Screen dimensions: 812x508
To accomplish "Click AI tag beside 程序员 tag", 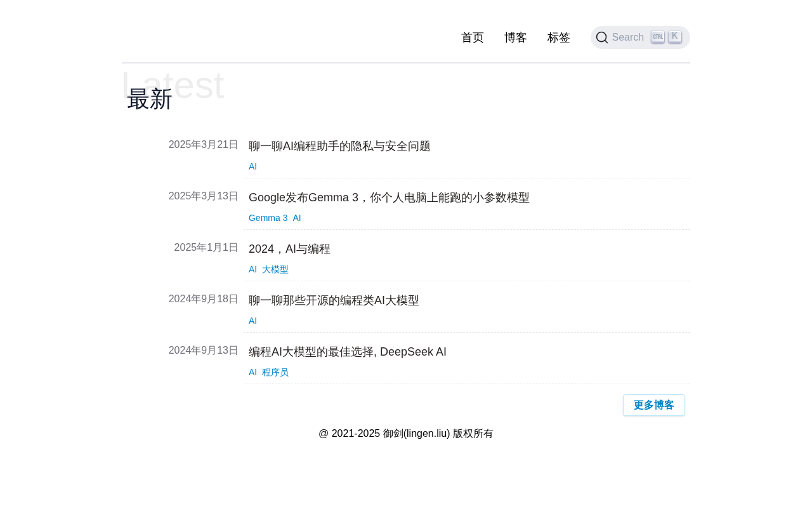I will [252, 372].
